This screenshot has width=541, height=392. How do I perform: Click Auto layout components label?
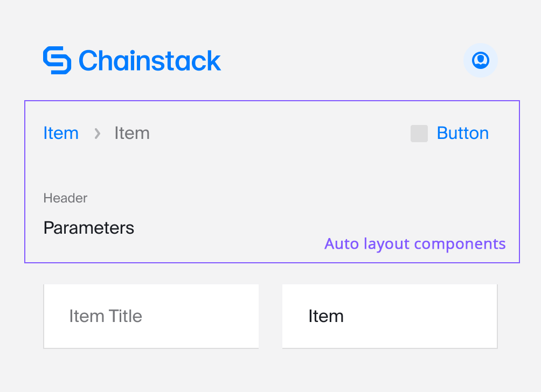(415, 244)
